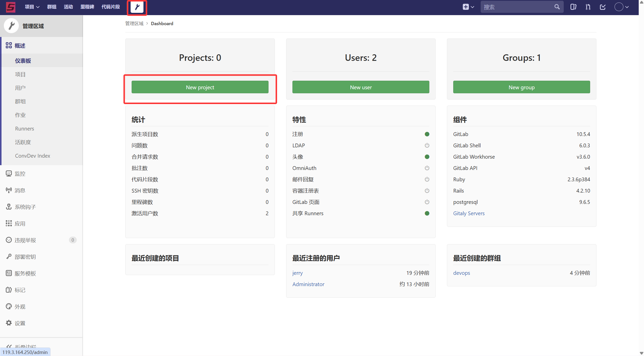
Task: Click the 管理区域 breadcrumb link
Action: coord(134,23)
